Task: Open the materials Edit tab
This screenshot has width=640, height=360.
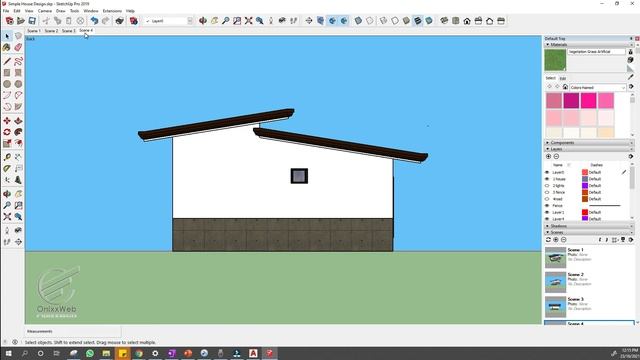Action: click(563, 78)
